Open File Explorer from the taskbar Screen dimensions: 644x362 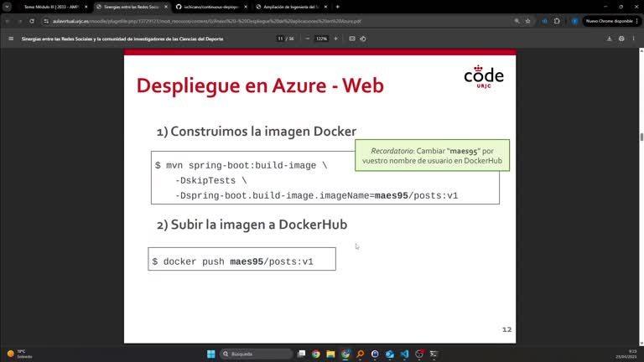pos(330,354)
